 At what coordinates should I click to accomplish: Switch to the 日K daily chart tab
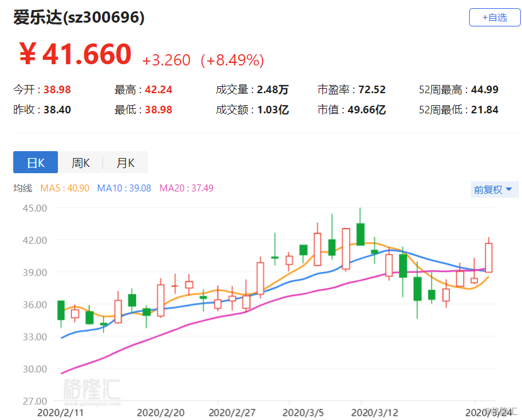coord(36,162)
